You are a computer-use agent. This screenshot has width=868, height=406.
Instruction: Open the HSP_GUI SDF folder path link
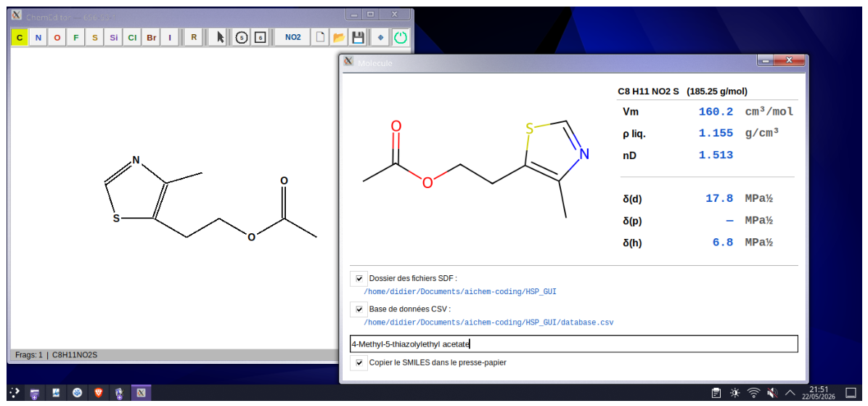click(x=459, y=291)
